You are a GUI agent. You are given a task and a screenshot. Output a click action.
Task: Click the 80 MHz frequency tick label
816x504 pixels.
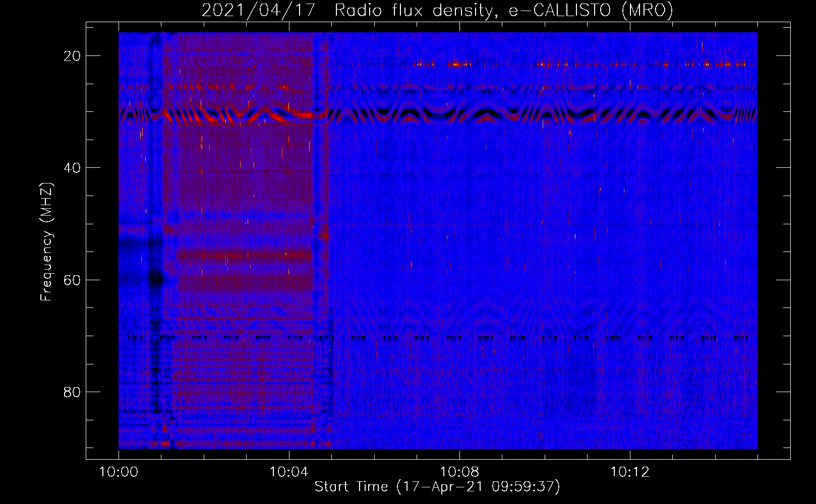[72, 392]
